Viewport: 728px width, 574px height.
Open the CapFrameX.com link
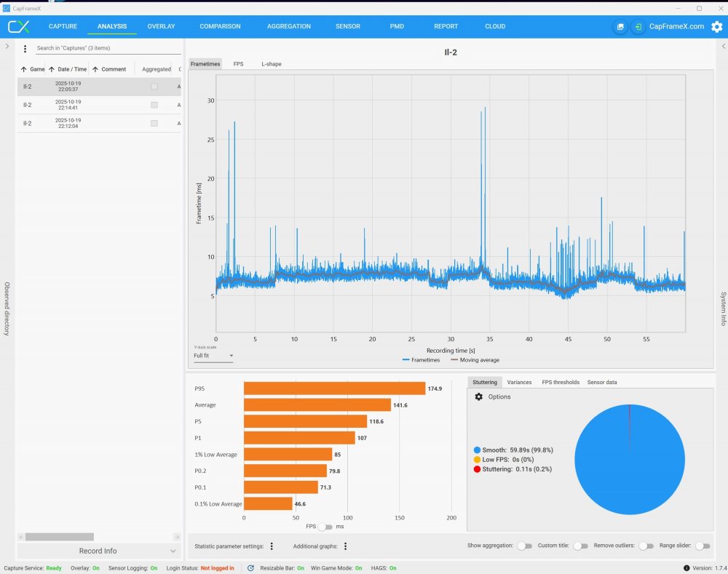(x=676, y=27)
